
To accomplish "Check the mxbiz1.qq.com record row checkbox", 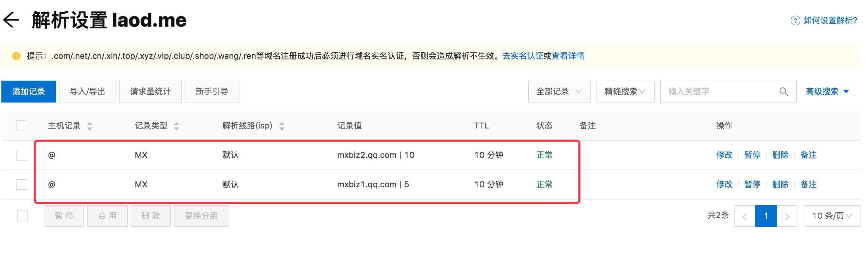I will (x=22, y=185).
